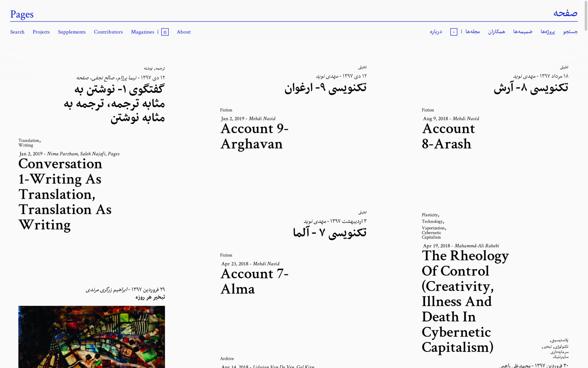This screenshot has width=588, height=368.
Task: Click the Persian counter box icon
Action: (454, 32)
